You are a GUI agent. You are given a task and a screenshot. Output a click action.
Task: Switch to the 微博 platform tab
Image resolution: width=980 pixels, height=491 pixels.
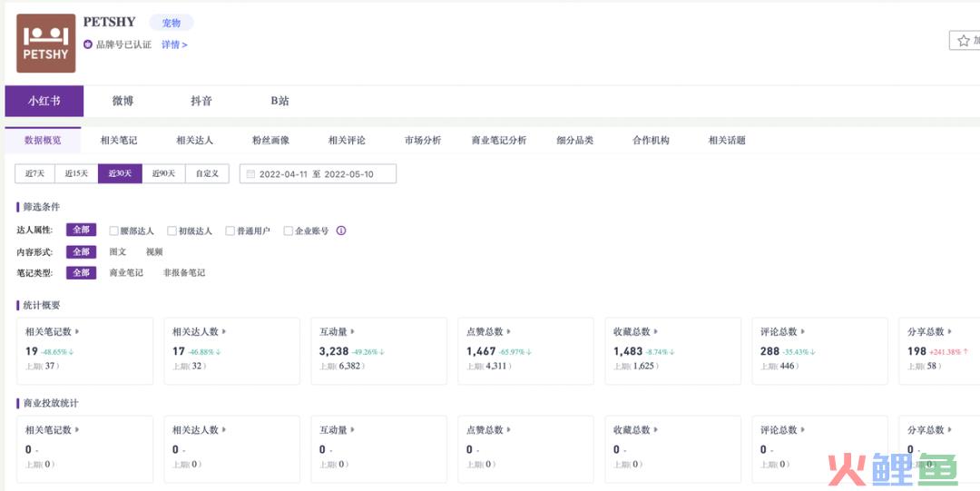tap(122, 101)
